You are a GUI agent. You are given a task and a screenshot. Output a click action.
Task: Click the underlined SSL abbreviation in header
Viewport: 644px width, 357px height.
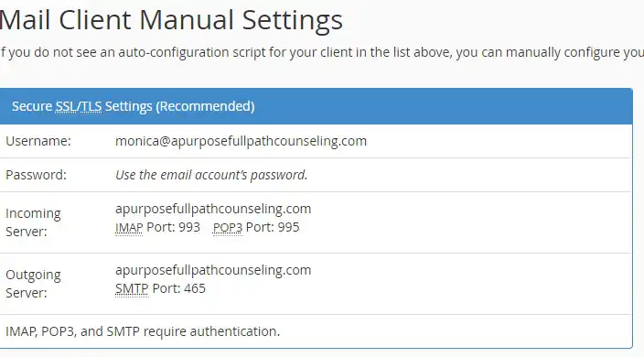click(x=66, y=106)
